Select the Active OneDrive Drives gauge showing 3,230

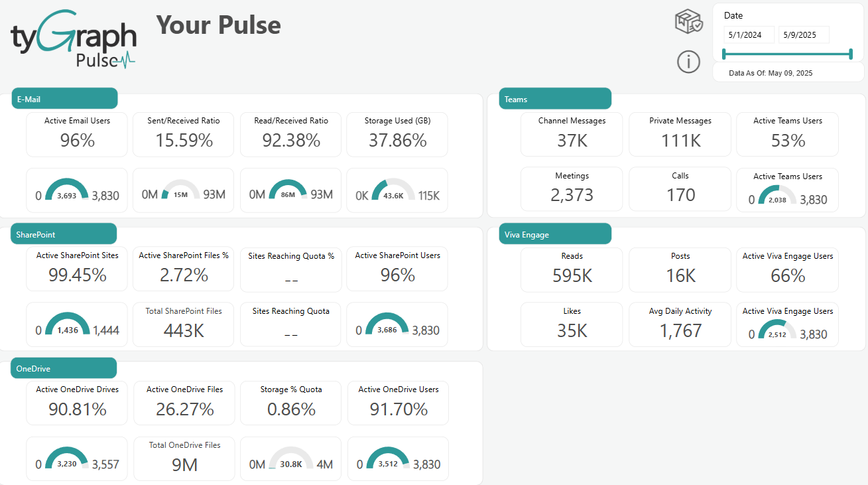point(76,458)
